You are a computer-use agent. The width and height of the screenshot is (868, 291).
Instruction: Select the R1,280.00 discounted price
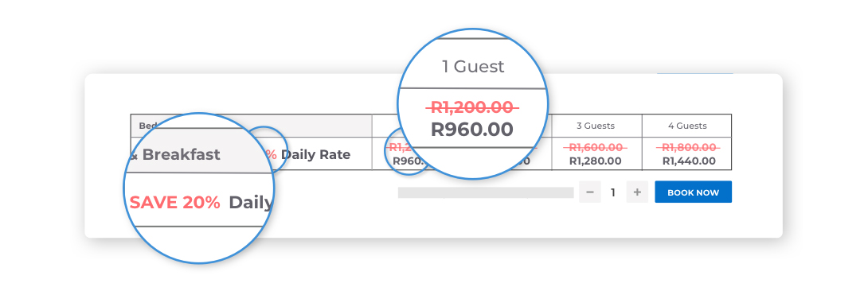point(595,161)
